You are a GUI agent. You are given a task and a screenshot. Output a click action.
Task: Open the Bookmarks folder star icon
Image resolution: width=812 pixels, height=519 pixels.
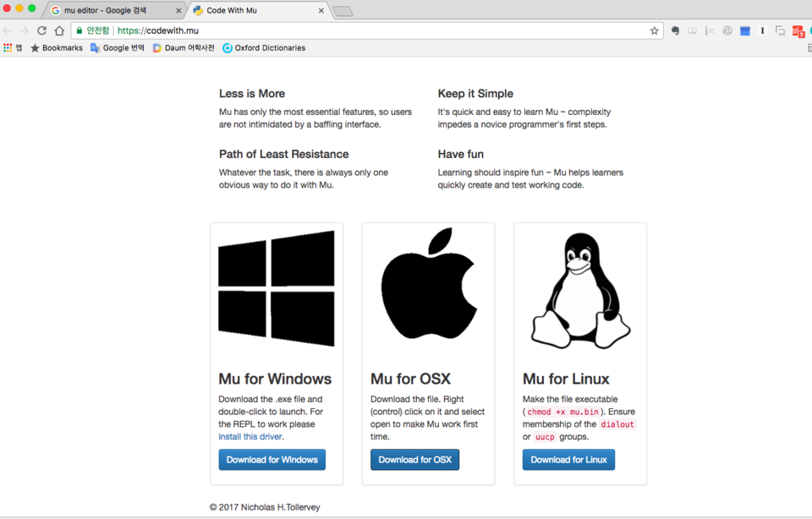click(x=35, y=48)
